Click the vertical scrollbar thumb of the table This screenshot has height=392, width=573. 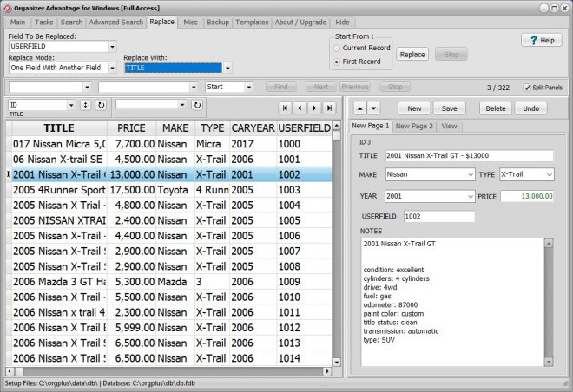pyautogui.click(x=337, y=136)
